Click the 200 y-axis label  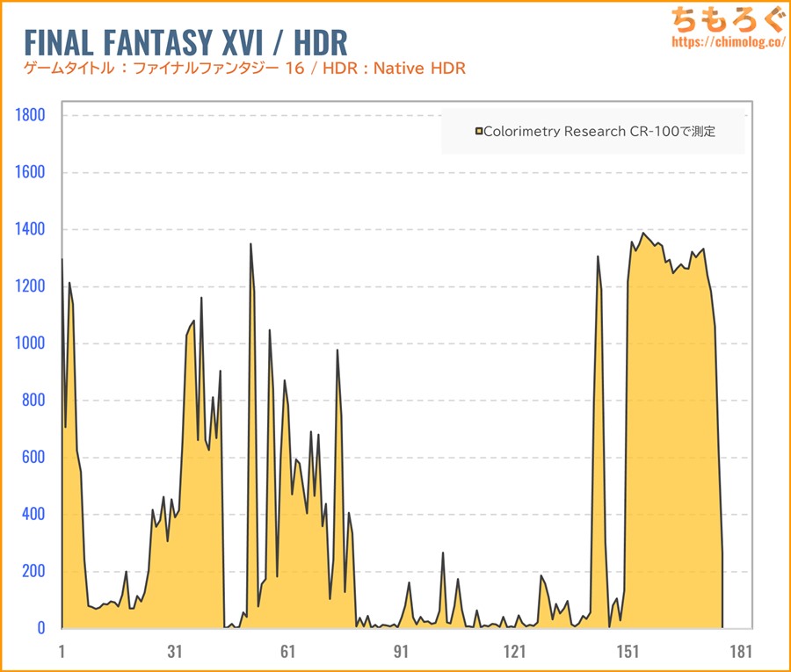click(x=33, y=572)
